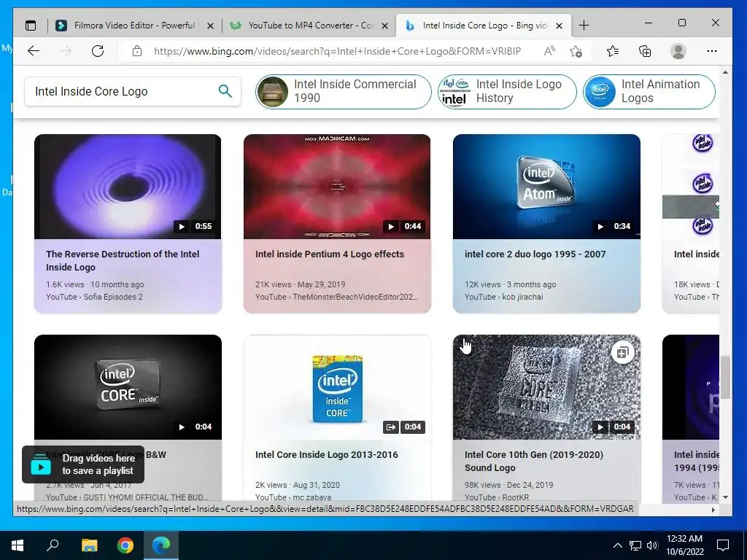
Task: Close the Filmora Video Editor tab
Action: click(210, 26)
